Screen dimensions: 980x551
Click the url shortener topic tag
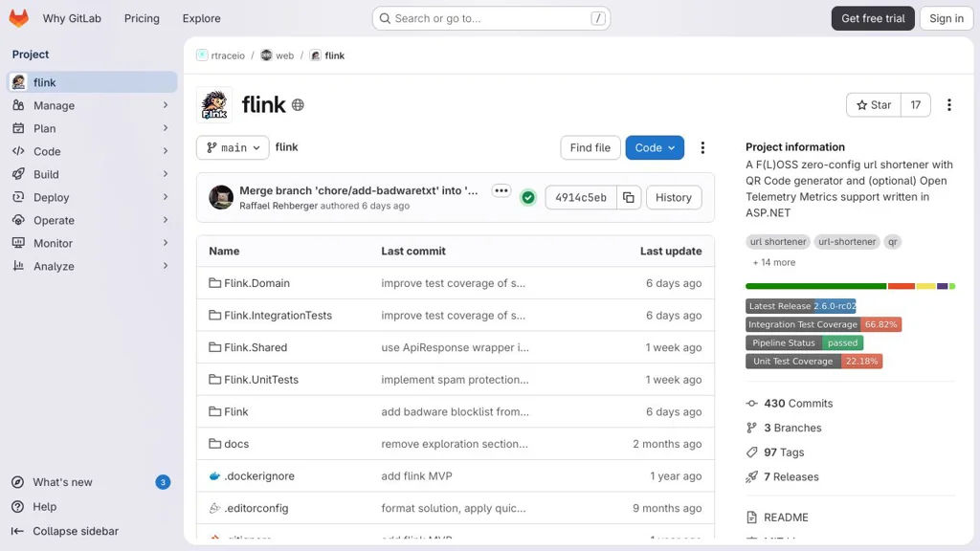coord(777,242)
